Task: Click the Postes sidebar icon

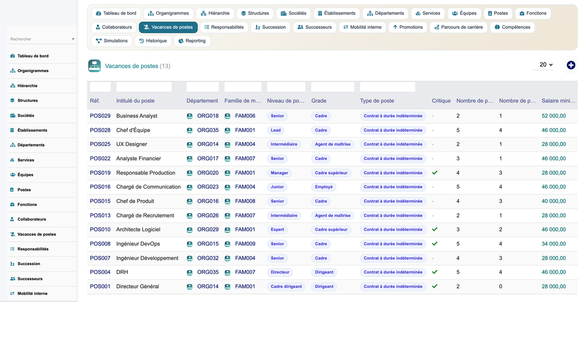Action: point(13,190)
